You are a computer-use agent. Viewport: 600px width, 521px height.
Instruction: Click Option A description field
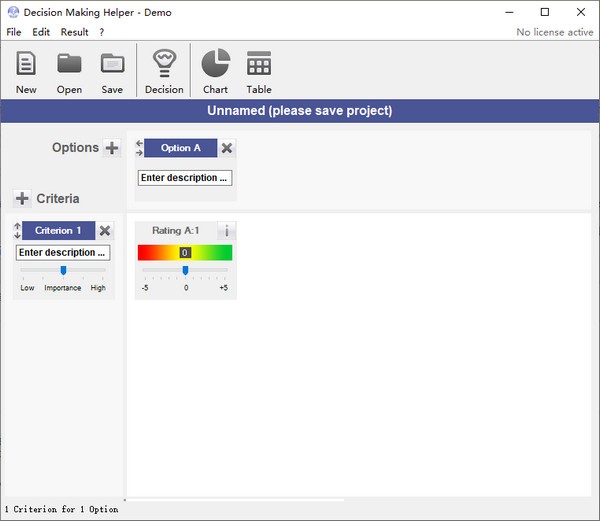point(185,178)
